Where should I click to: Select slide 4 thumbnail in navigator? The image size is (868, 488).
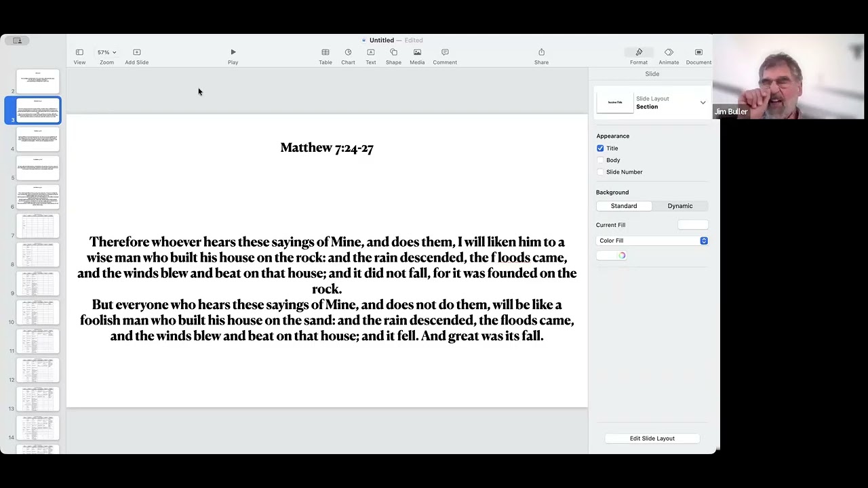(x=38, y=140)
